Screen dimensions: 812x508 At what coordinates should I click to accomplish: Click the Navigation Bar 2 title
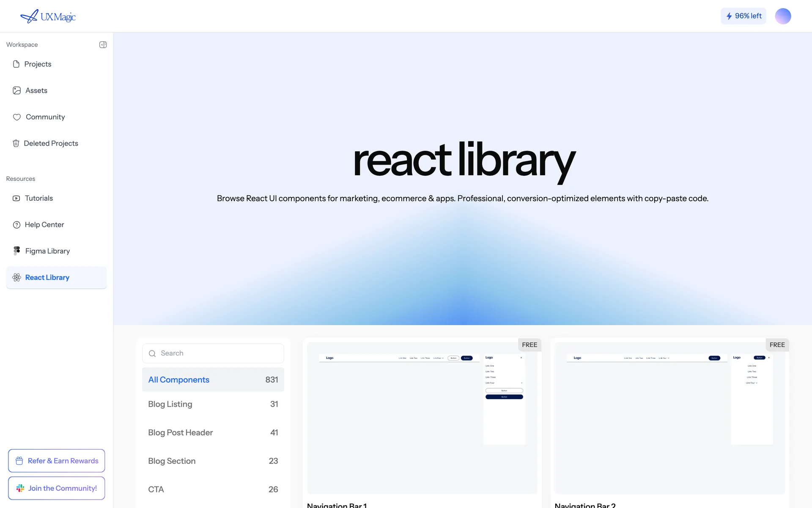585,505
